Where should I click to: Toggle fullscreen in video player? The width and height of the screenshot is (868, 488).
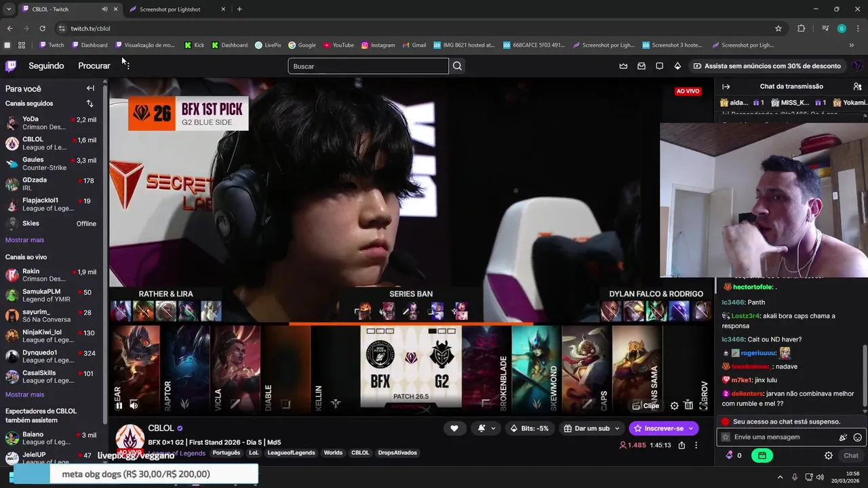(703, 405)
